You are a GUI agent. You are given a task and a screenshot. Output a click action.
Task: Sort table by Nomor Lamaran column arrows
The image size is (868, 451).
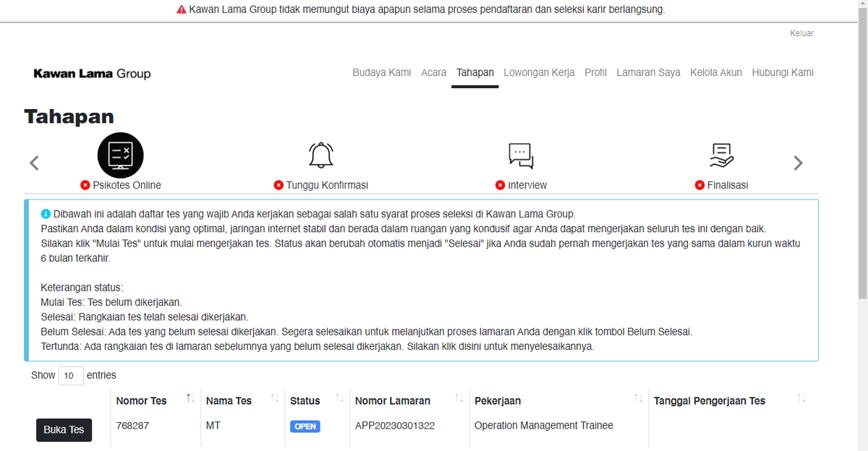[x=459, y=398]
